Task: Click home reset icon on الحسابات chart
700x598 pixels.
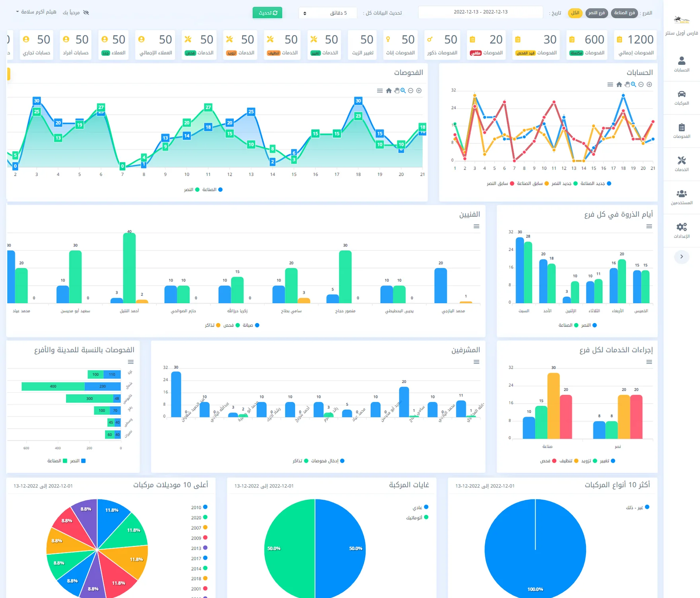Action: click(619, 84)
